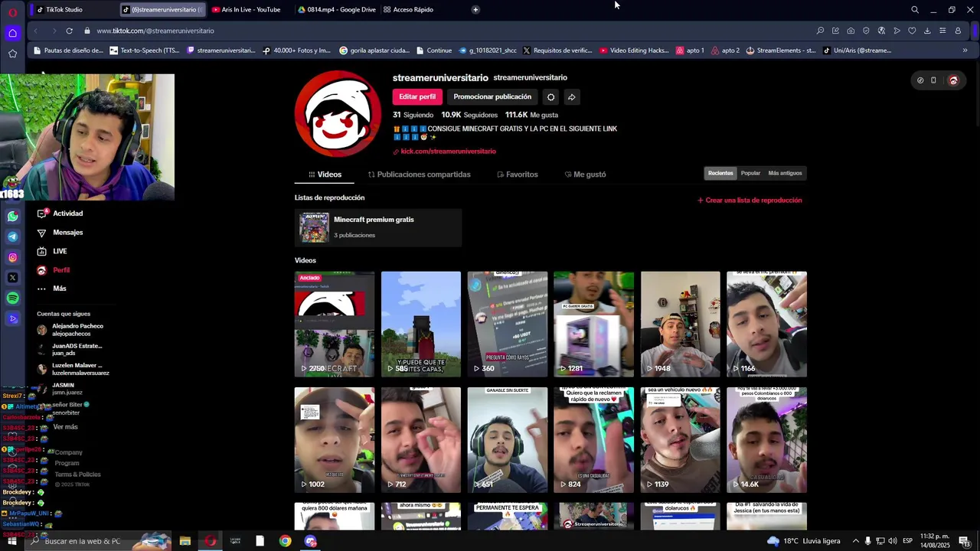The height and width of the screenshot is (551, 980).
Task: Add page to bookmarks heart icon
Action: pos(912,31)
